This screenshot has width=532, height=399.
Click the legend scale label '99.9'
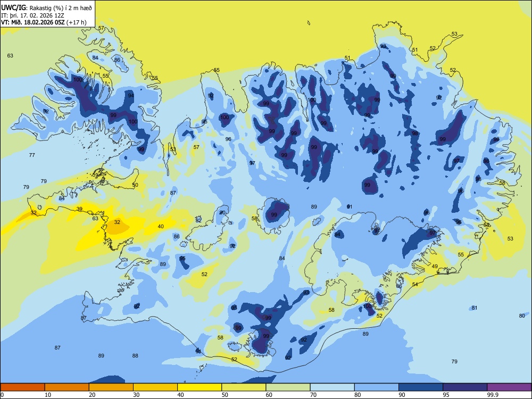click(493, 395)
